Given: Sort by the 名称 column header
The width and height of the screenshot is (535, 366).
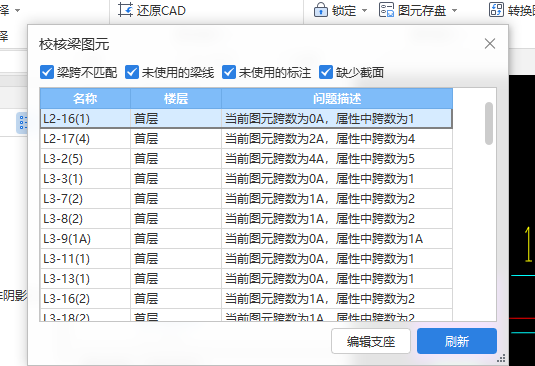Looking at the screenshot, I should pyautogui.click(x=85, y=99).
